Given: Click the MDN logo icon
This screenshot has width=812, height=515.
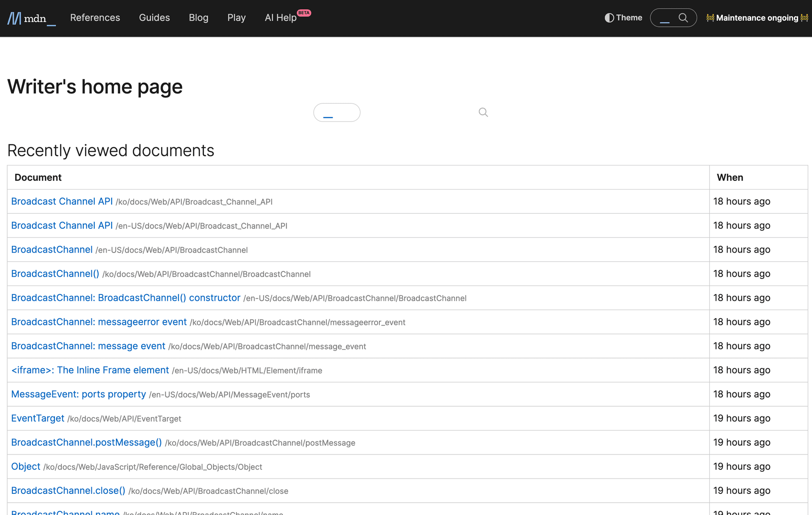Looking at the screenshot, I should tap(14, 18).
